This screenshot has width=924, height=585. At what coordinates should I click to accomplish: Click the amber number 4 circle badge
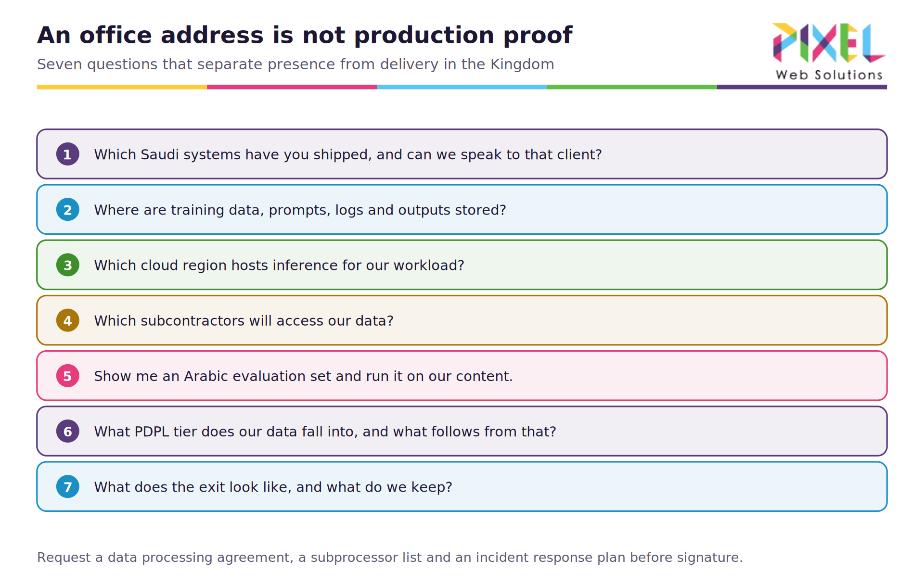tap(68, 320)
